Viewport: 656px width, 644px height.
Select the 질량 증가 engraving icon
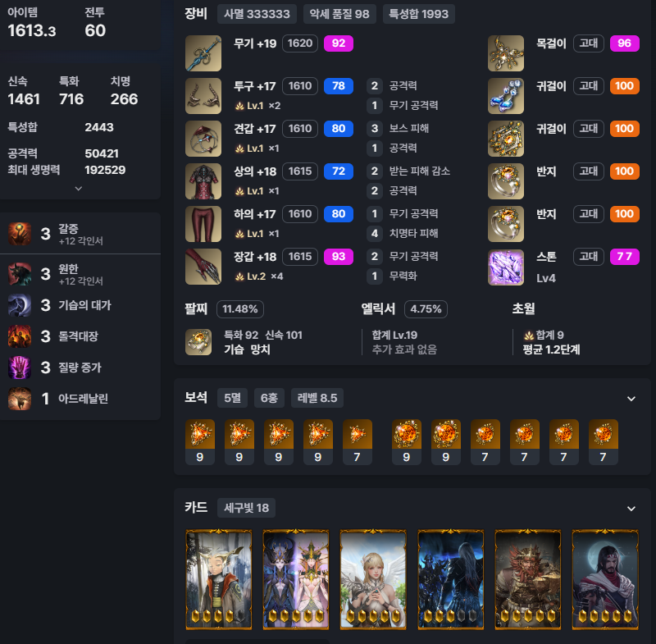tap(20, 368)
